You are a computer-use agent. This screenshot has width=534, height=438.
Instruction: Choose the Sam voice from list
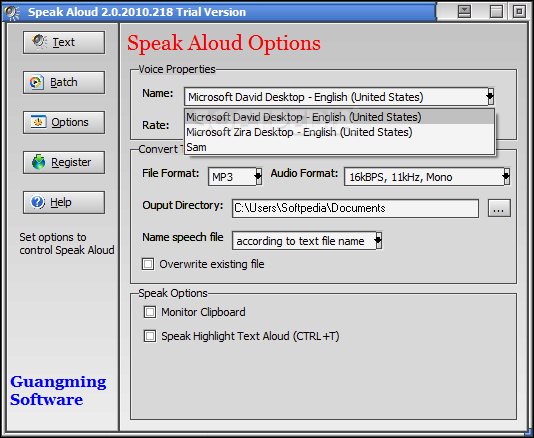click(340, 147)
